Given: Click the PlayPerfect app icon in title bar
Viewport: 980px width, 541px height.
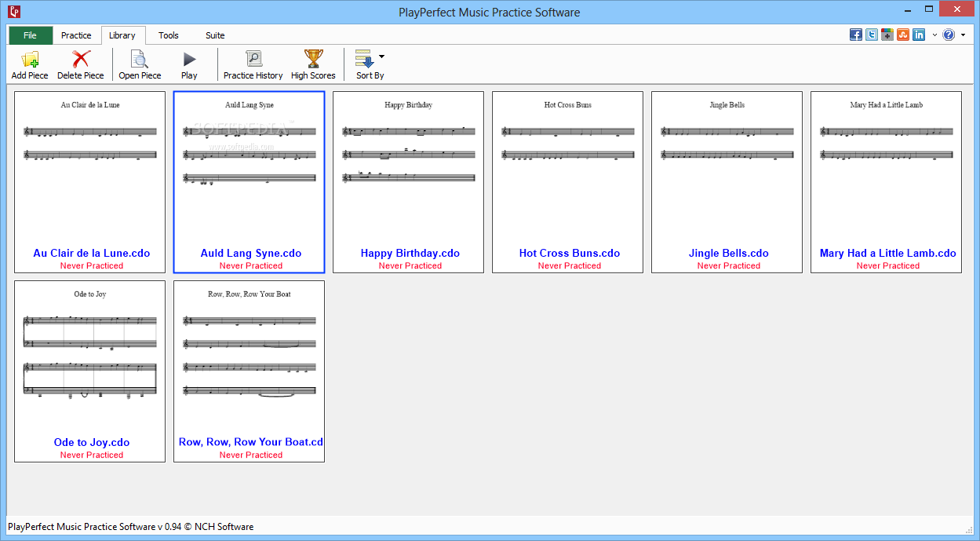Looking at the screenshot, I should 13,12.
